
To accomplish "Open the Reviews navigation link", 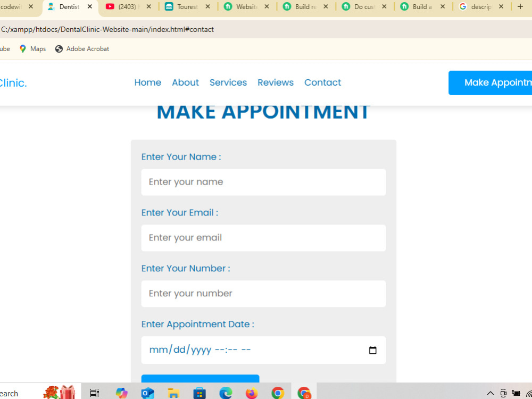I will tap(276, 82).
